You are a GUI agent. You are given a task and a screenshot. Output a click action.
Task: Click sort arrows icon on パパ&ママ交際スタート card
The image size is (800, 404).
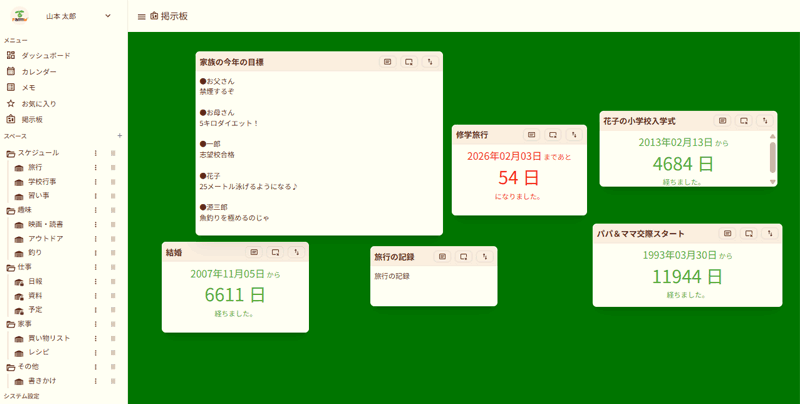coord(769,234)
